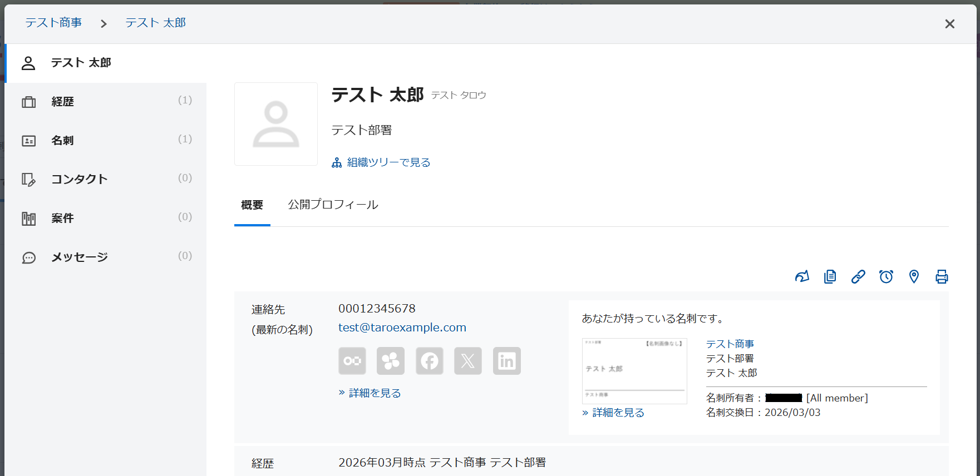Click the LinkedIn icon in contact info
The image size is (980, 476).
pos(507,361)
